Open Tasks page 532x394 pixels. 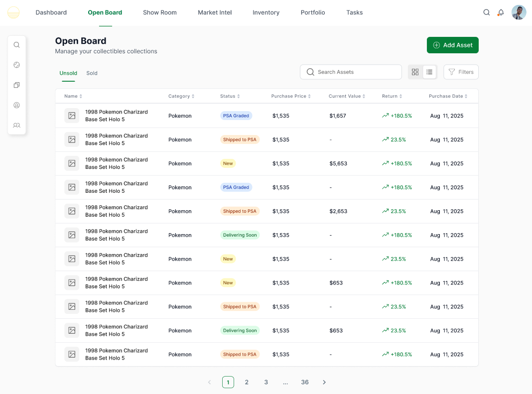pos(355,12)
